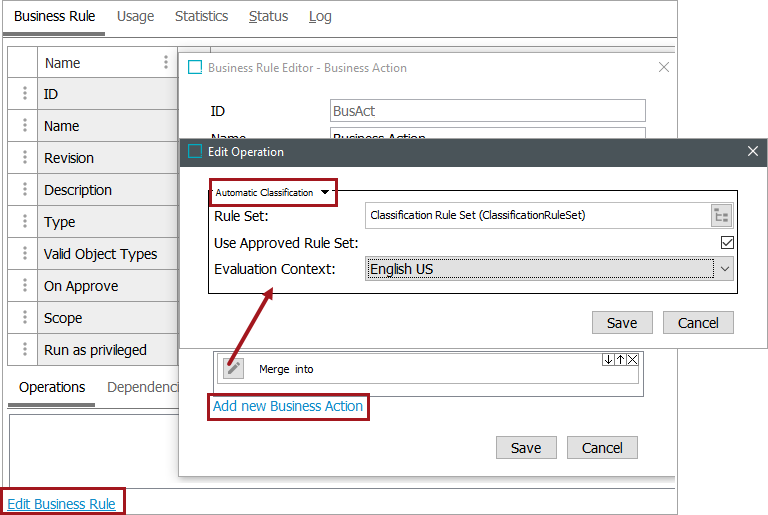This screenshot has height=515, width=768.
Task: Switch to the Usage tab
Action: pyautogui.click(x=135, y=16)
